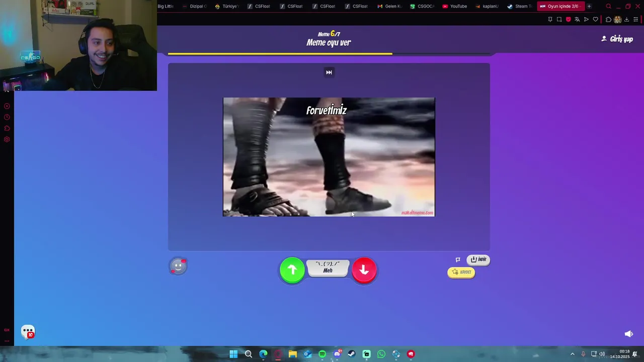Image resolution: width=644 pixels, height=362 pixels.
Task: Open chat bubble with 10 notifications
Action: pos(28,332)
